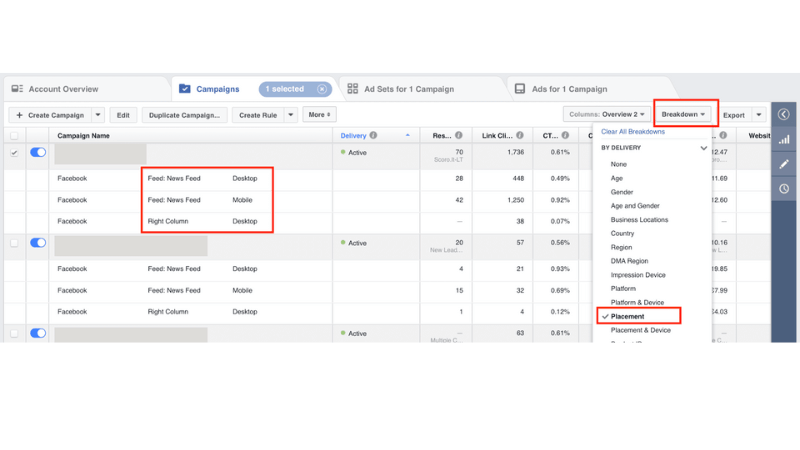The width and height of the screenshot is (800, 450).
Task: Select Platform & Device breakdown
Action: (x=637, y=303)
